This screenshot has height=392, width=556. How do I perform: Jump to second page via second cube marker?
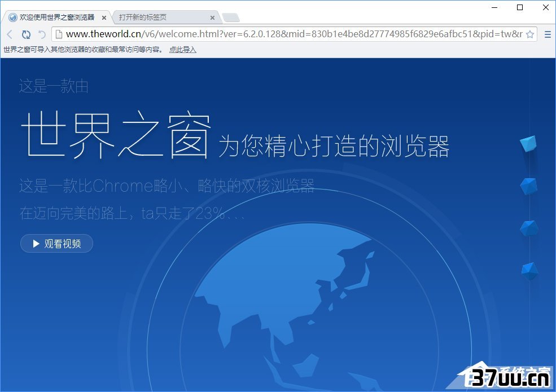[529, 186]
